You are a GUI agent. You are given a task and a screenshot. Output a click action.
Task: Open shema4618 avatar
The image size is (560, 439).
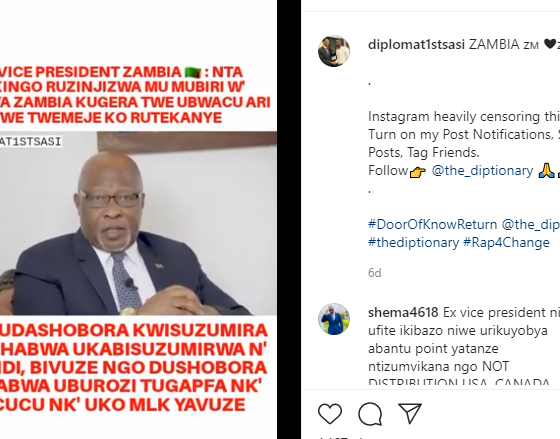[x=334, y=319]
